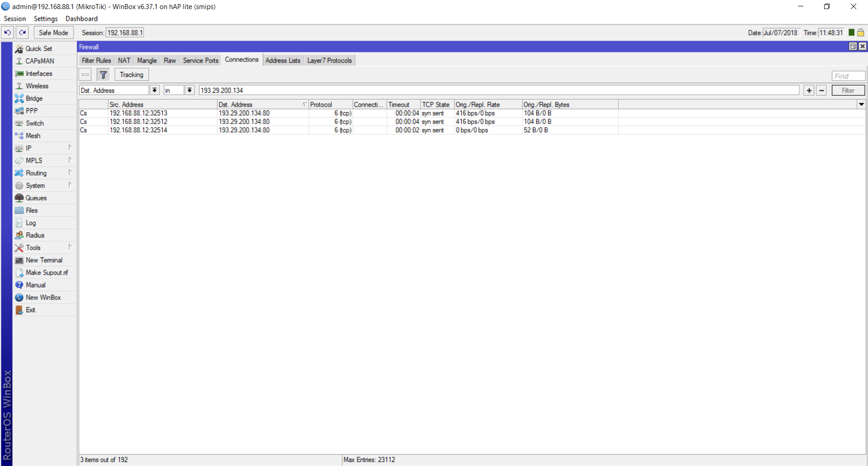This screenshot has width=868, height=466.
Task: Switch to Mangle tab
Action: point(147,61)
